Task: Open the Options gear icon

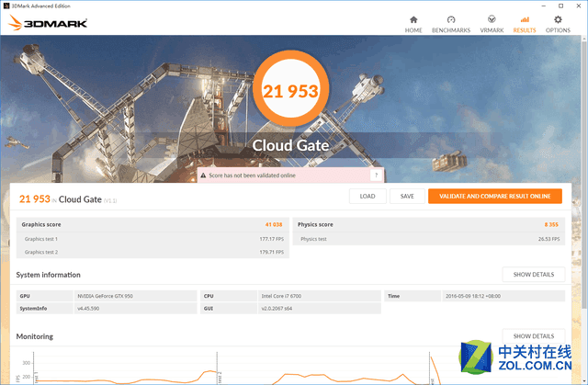Action: pos(558,19)
